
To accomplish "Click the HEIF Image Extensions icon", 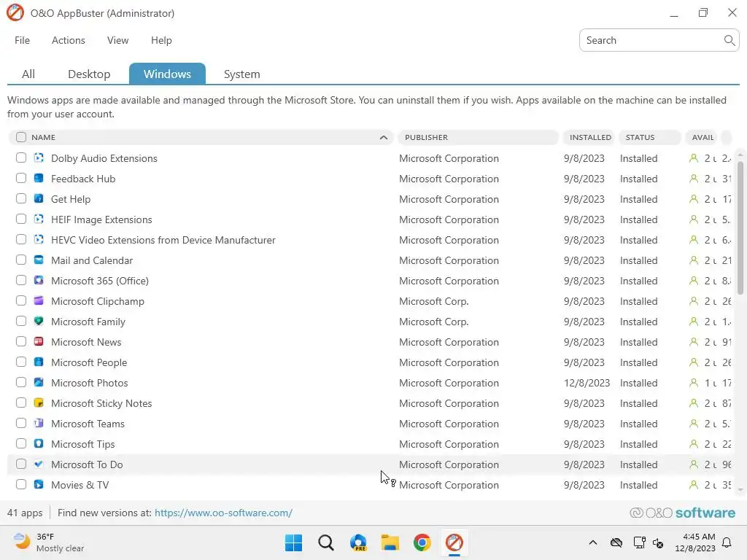I will (39, 219).
